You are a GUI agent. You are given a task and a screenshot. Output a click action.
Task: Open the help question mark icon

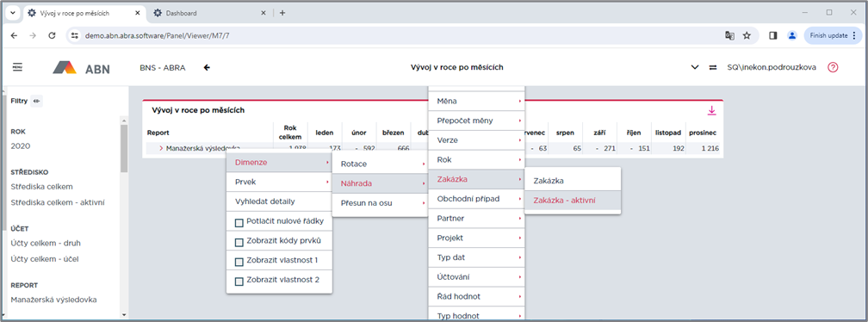[833, 67]
